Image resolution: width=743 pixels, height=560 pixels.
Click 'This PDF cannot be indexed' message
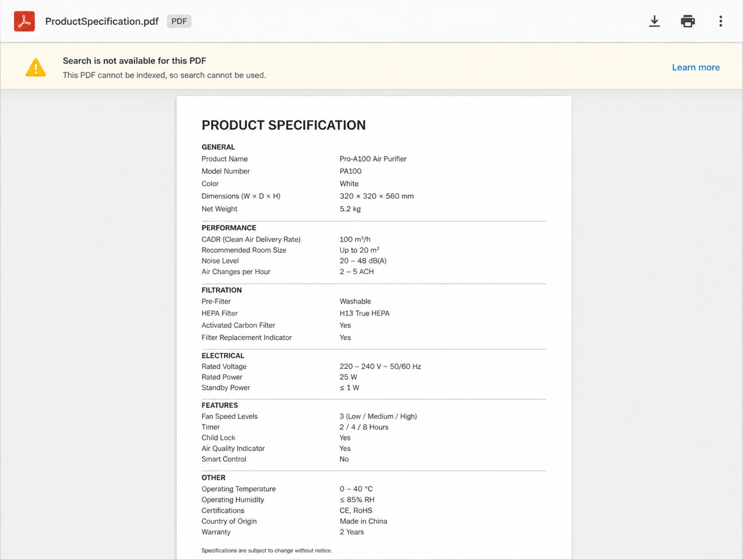click(x=164, y=75)
